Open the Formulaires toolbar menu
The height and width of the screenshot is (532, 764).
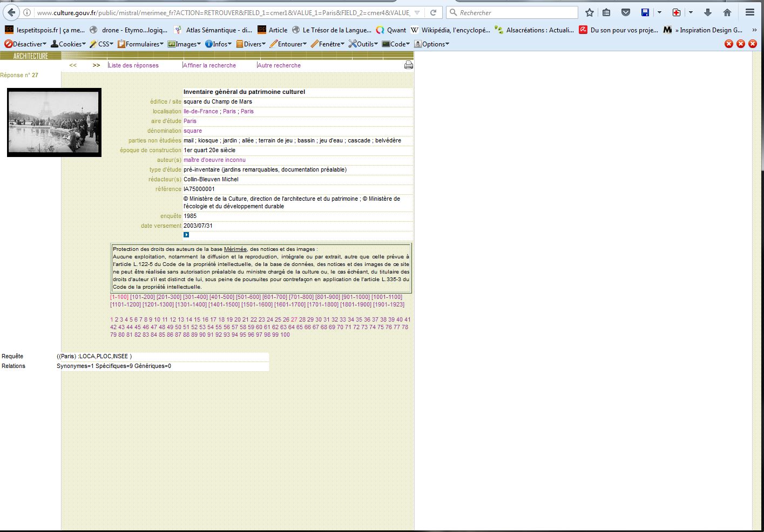[x=140, y=44]
